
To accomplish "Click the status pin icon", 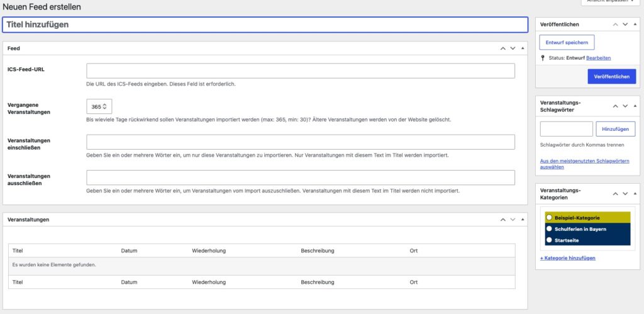I will (543, 58).
